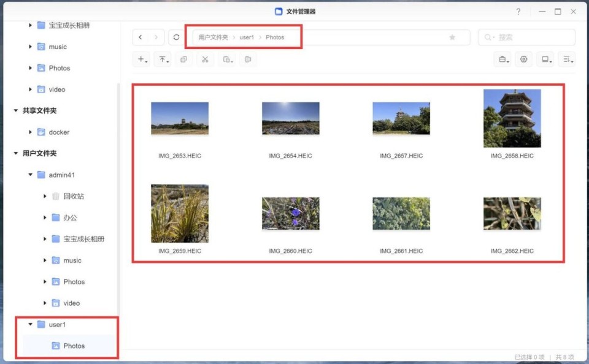Collapse the admin41 folder tree
This screenshot has height=364, width=589.
pos(31,175)
